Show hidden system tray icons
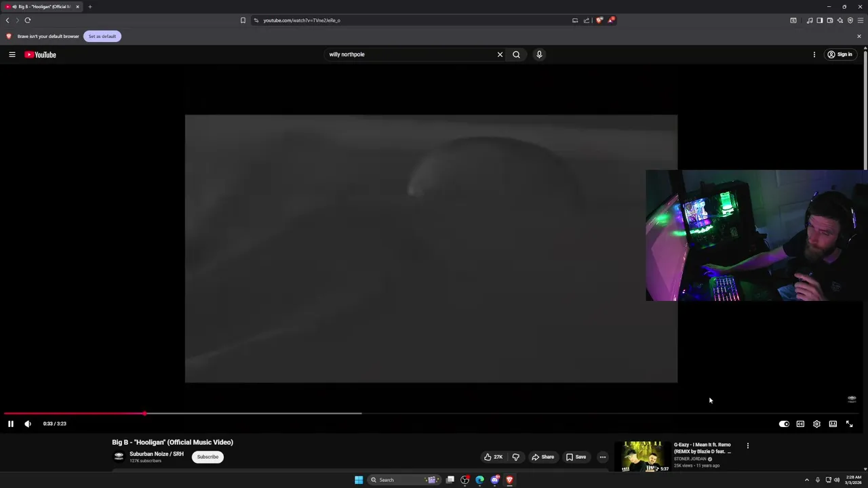 click(807, 480)
